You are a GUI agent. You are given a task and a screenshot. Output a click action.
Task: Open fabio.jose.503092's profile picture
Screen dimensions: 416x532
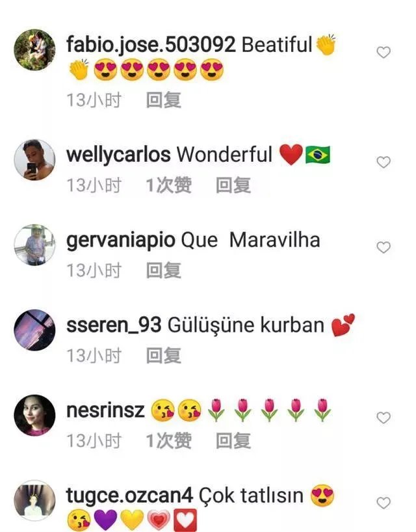pos(34,50)
